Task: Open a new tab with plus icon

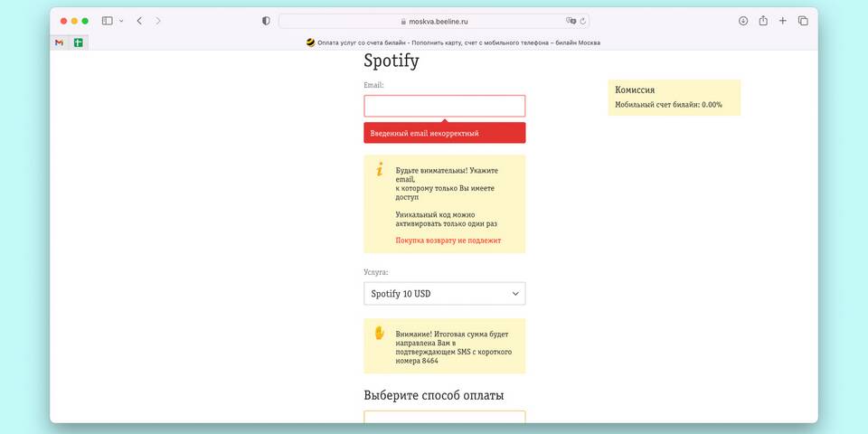Action: click(x=783, y=21)
